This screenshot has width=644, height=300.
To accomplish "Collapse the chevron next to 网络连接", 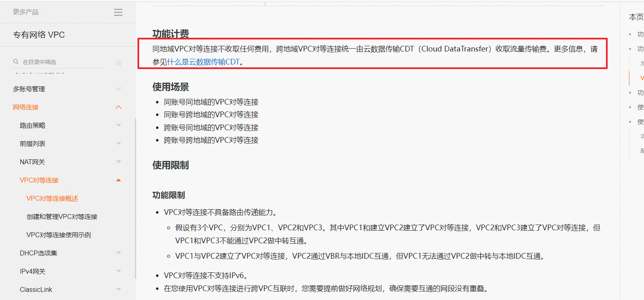I will 118,107.
